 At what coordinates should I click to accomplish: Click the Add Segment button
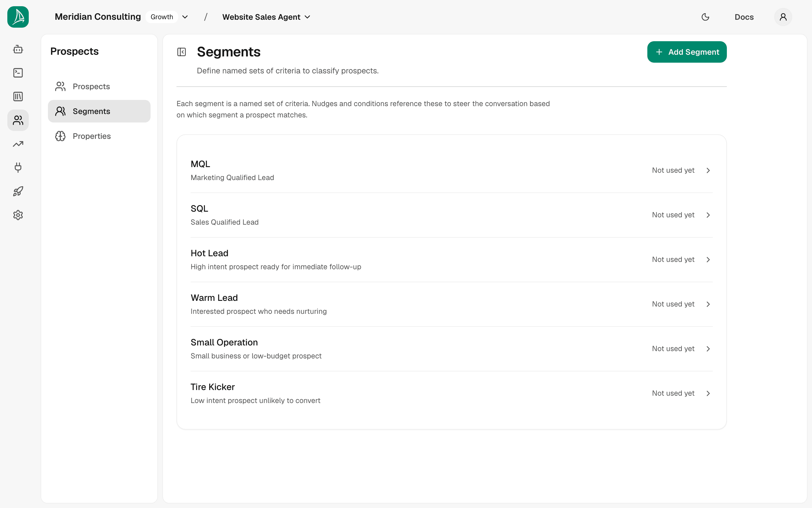pyautogui.click(x=687, y=52)
